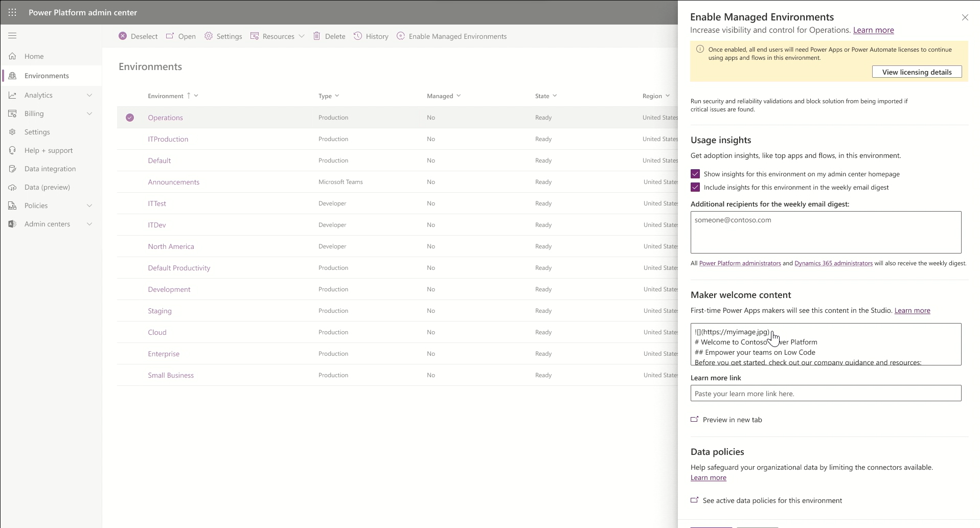Click Preview in new tab link

(x=733, y=420)
